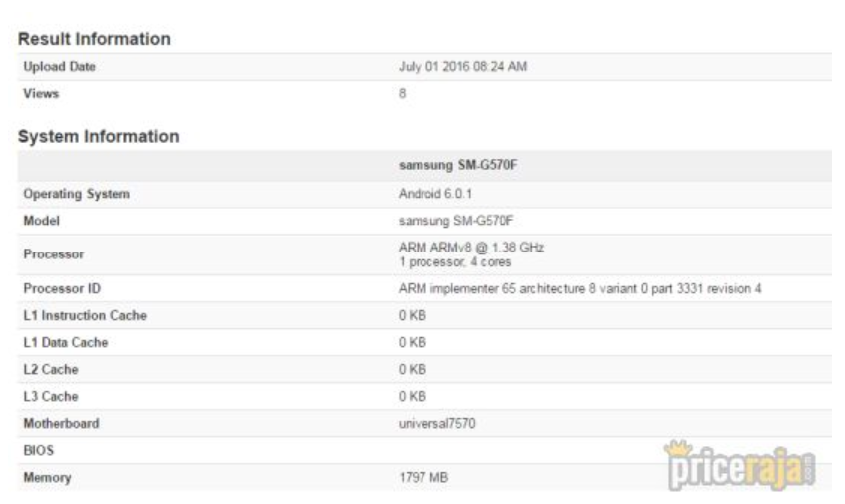Select the L1 Data Cache 0 KB value

click(x=413, y=343)
